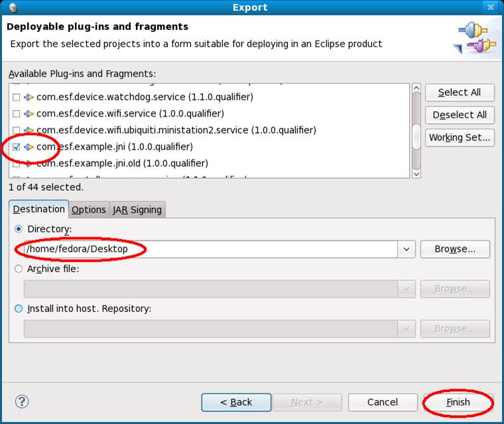Check com.esf.device.watchdog.service checkbox
This screenshot has width=504, height=424.
tap(16, 97)
